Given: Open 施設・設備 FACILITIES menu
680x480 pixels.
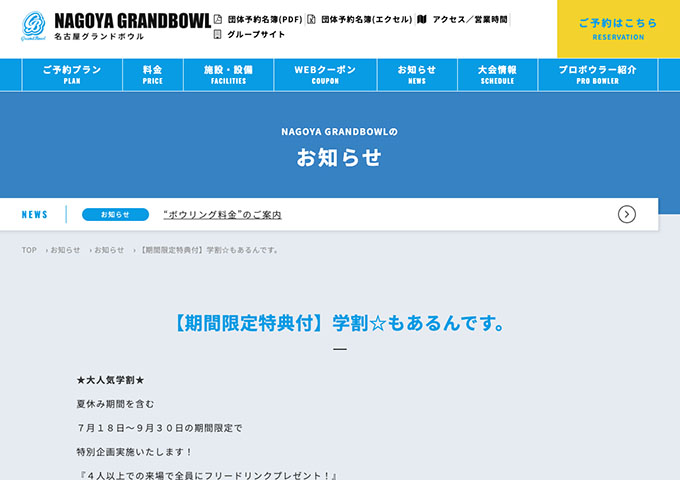Looking at the screenshot, I should [229, 75].
